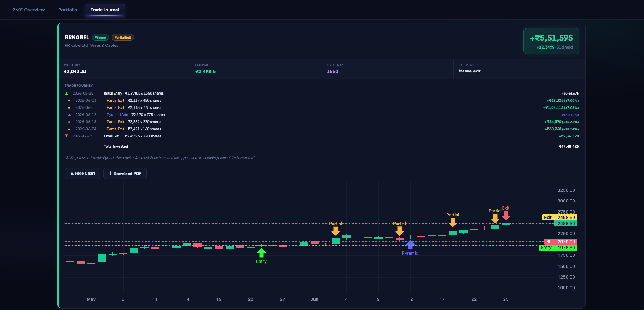Click the 3250.00 price axis label
Screen dimensions: 644x310
tap(566, 190)
